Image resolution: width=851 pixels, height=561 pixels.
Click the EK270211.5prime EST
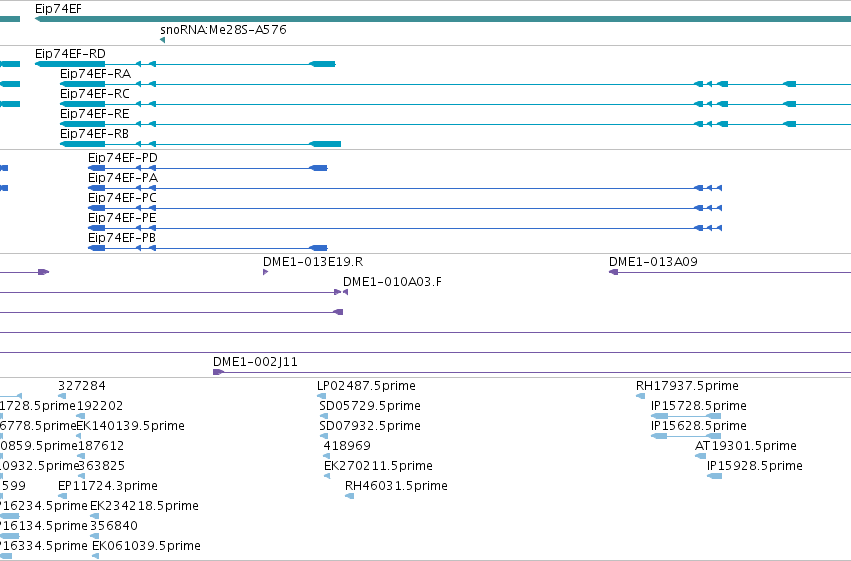[327, 476]
